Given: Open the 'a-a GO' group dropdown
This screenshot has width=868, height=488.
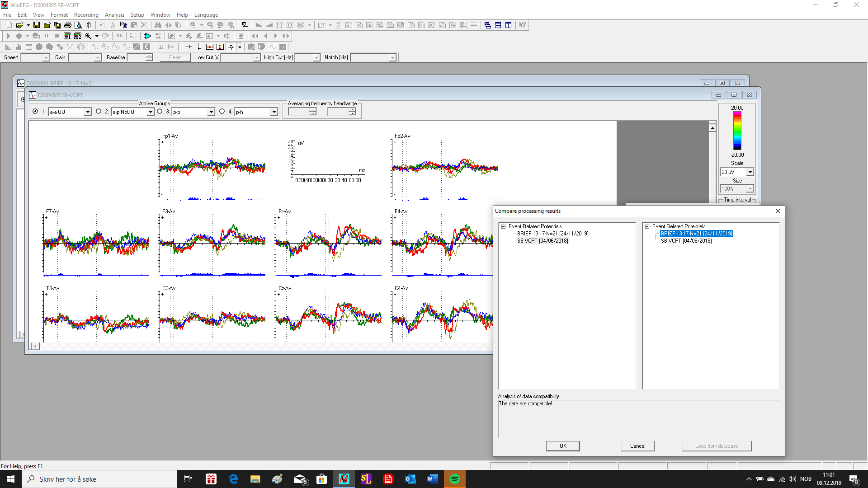Looking at the screenshot, I should [x=88, y=112].
